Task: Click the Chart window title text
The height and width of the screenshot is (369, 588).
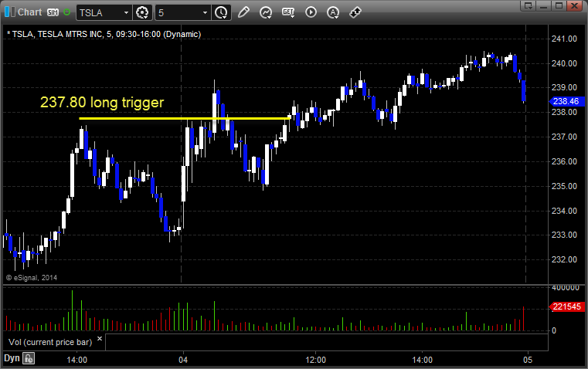Action: (29, 12)
